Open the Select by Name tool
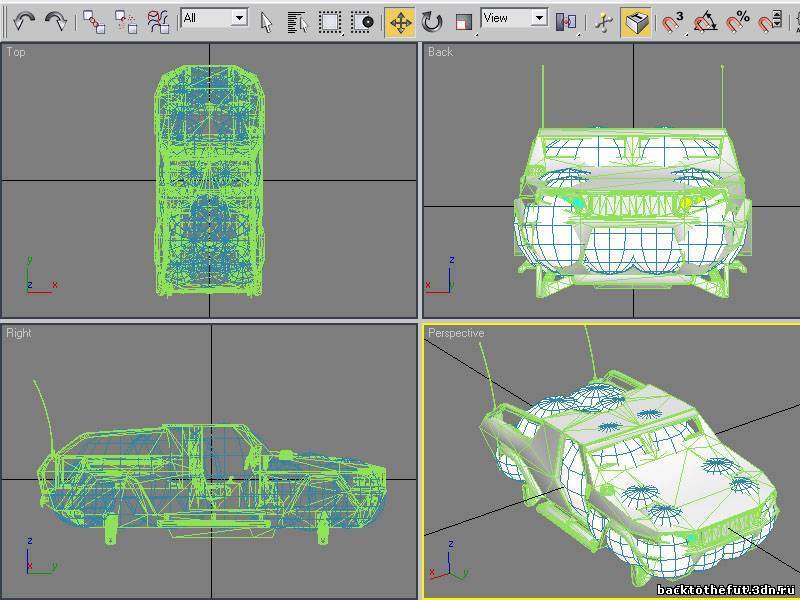This screenshot has height=600, width=800. (298, 22)
